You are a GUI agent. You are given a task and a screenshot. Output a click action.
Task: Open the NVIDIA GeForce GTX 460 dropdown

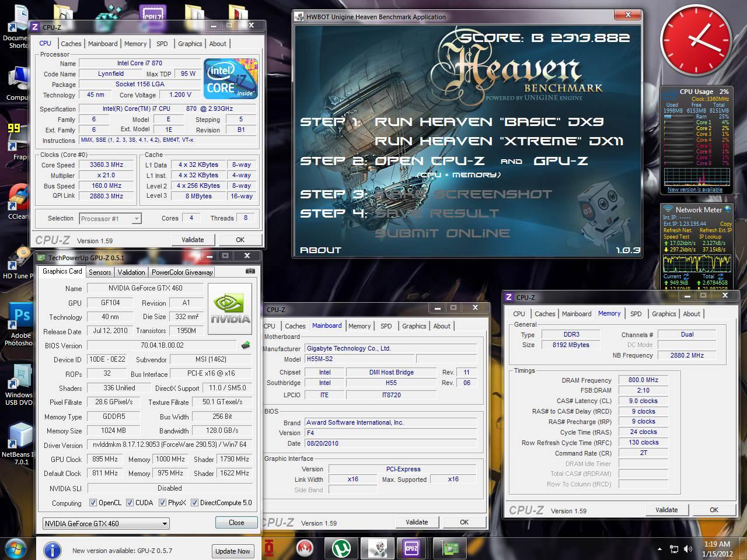(x=106, y=523)
